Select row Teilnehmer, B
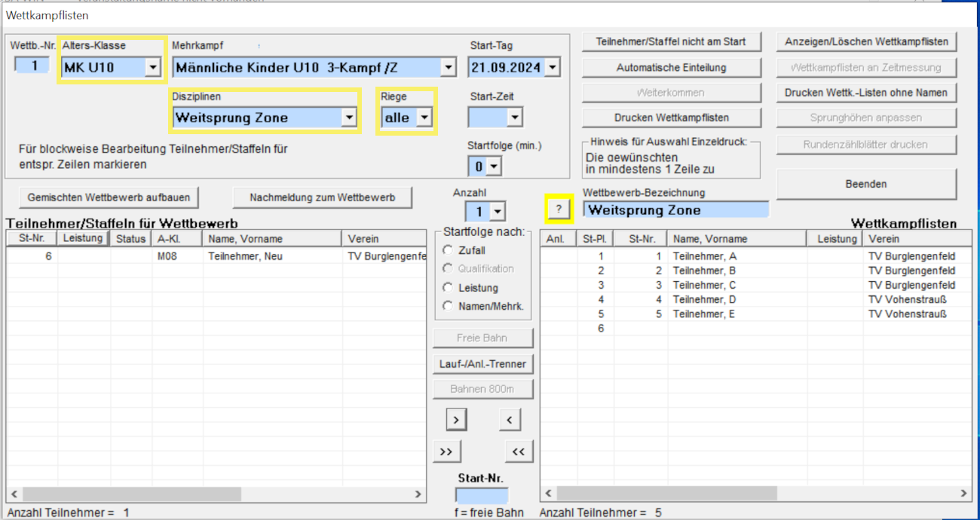 click(x=756, y=271)
